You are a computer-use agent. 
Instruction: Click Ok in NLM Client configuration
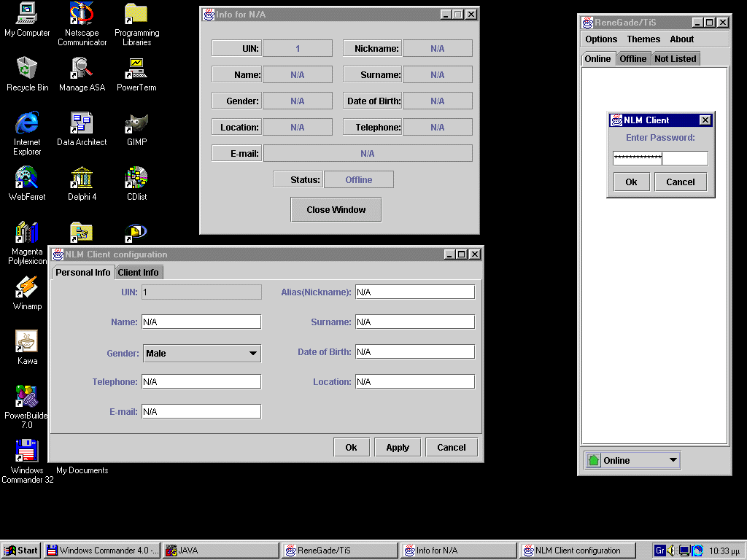[x=351, y=447]
